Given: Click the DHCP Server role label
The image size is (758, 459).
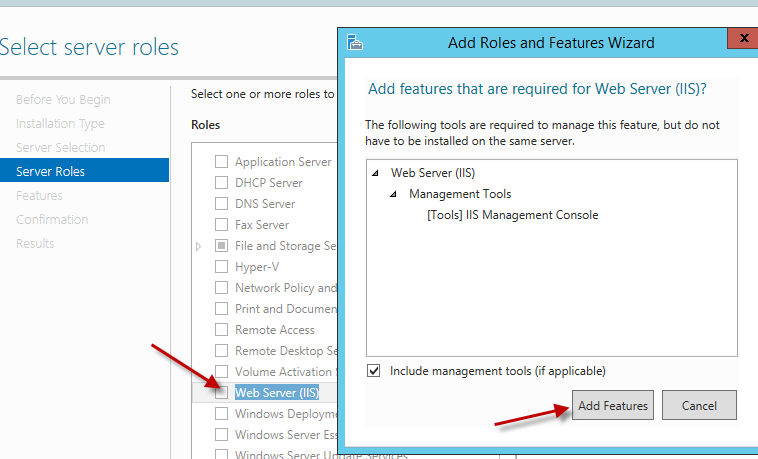Looking at the screenshot, I should tap(269, 183).
